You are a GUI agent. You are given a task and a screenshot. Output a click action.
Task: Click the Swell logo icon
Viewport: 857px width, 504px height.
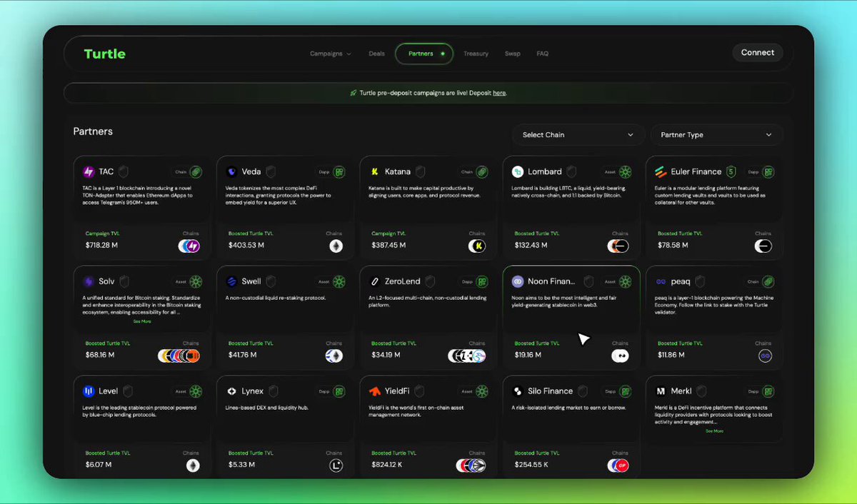(x=231, y=281)
